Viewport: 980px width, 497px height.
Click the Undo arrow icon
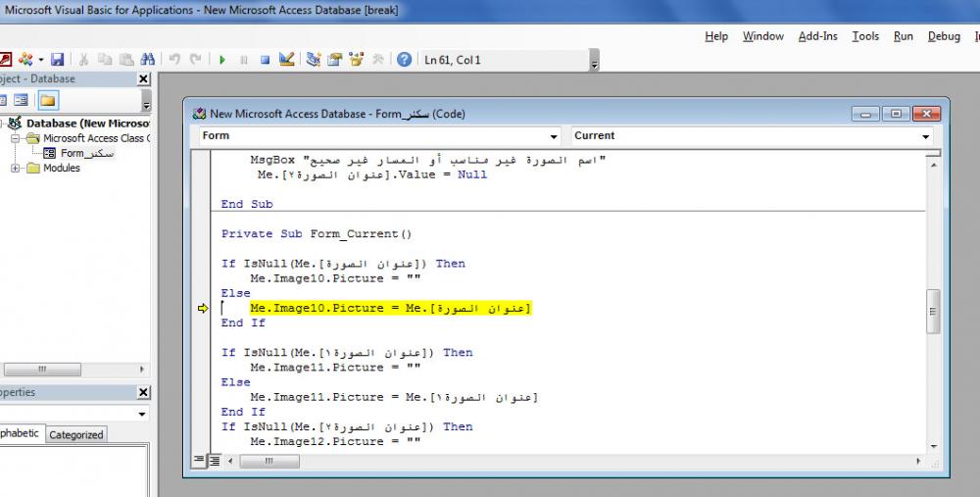click(x=174, y=60)
